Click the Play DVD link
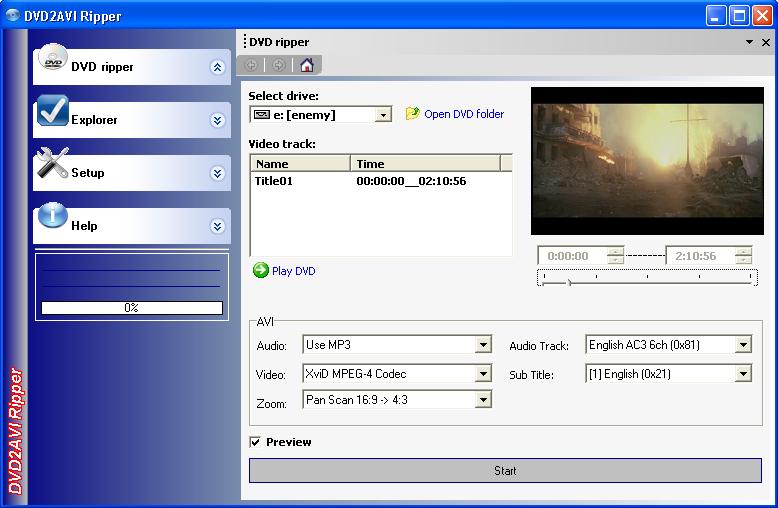The width and height of the screenshot is (778, 508). (x=293, y=271)
